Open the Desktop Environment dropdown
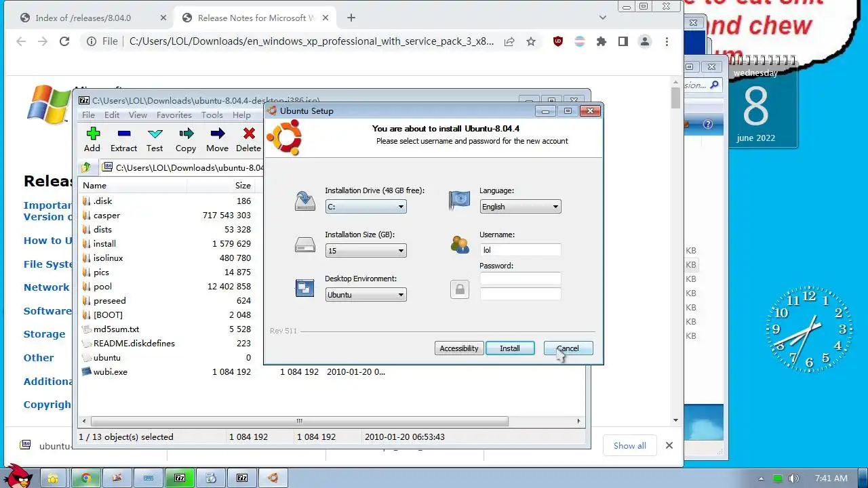868x488 pixels. coord(366,294)
